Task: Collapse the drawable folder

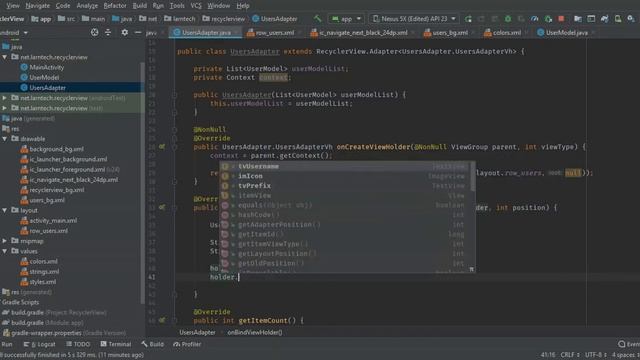Action: tap(4, 139)
